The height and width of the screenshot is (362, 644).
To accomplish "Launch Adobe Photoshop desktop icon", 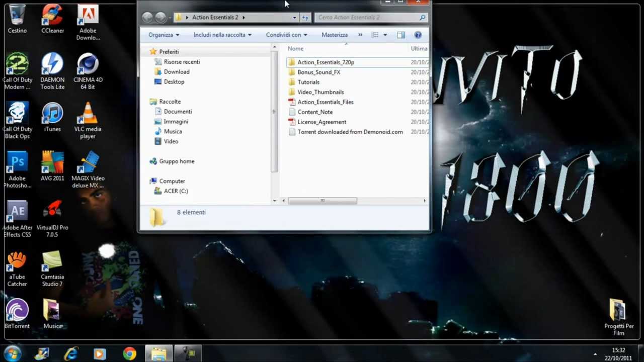I will [17, 170].
